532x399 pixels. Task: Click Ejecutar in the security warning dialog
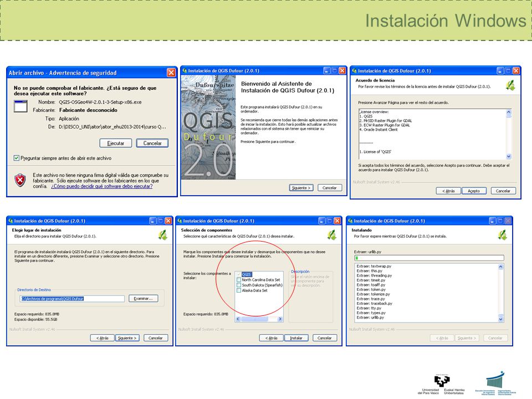115,143
